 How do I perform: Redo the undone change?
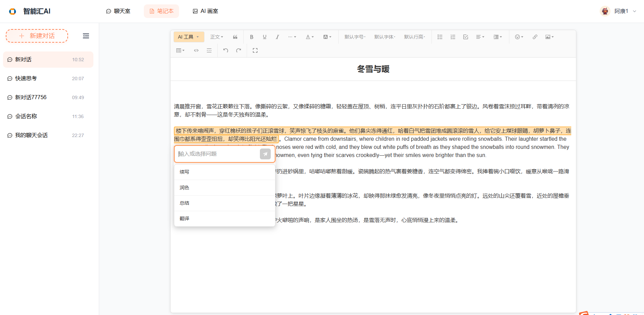(x=239, y=50)
